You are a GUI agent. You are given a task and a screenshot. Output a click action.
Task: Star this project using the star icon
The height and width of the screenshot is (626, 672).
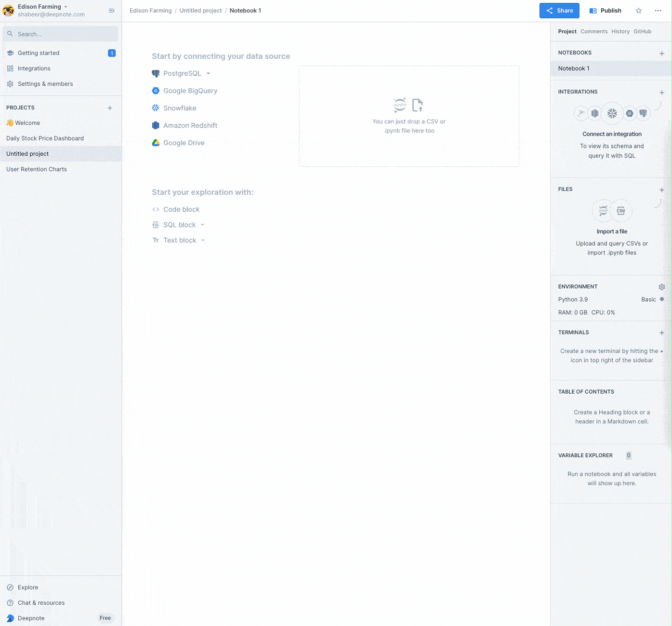tap(638, 11)
